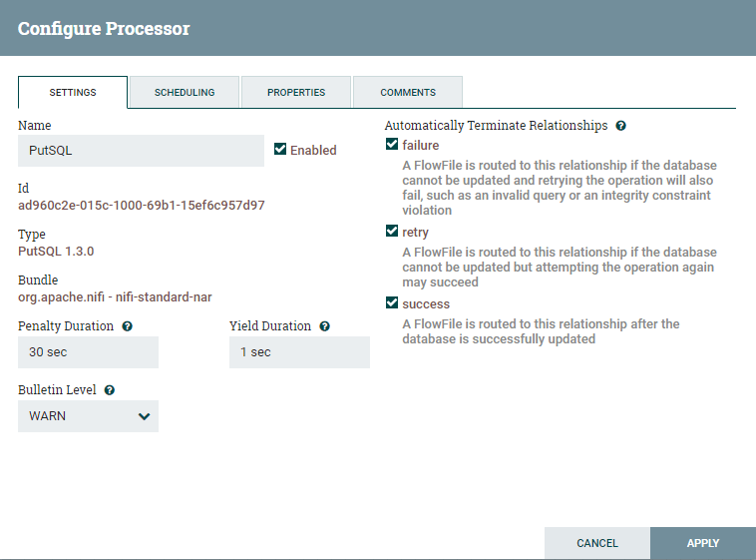Image resolution: width=756 pixels, height=560 pixels.
Task: Switch to the Scheduling tab
Action: pos(185,92)
